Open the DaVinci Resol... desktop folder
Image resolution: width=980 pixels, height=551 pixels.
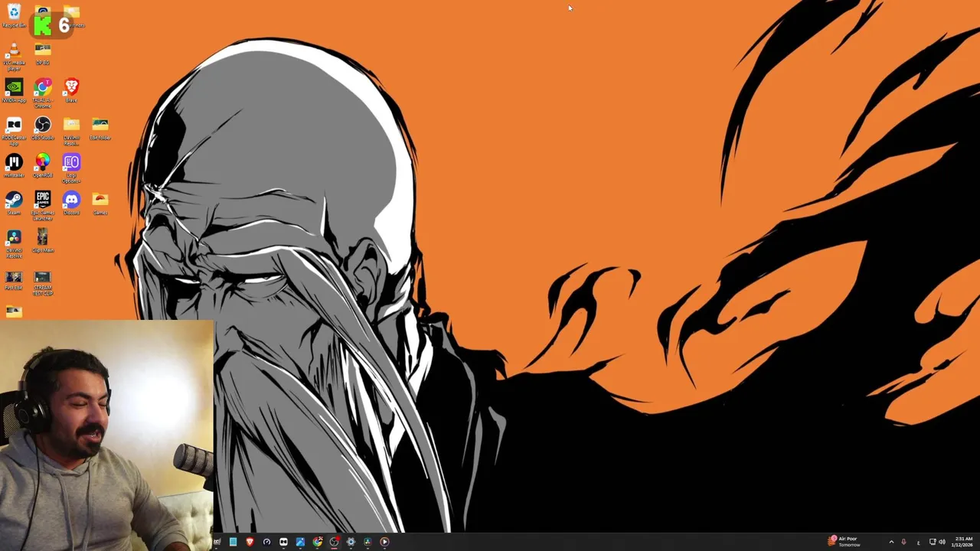71,131
